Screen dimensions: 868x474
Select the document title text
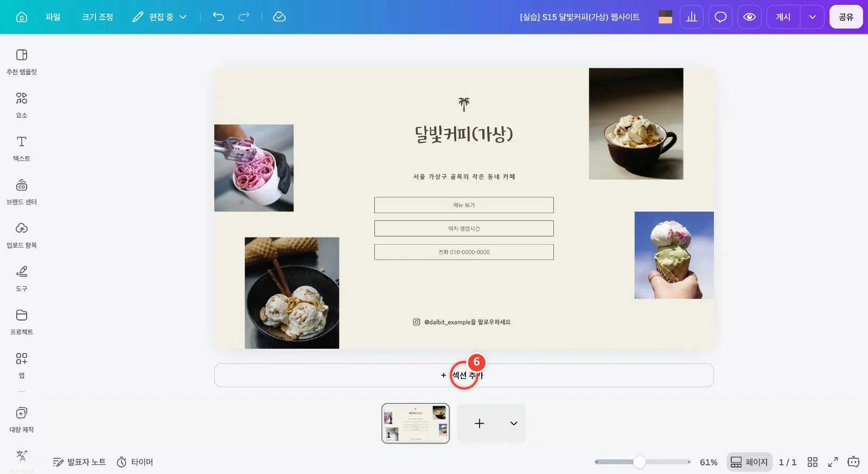[579, 17]
